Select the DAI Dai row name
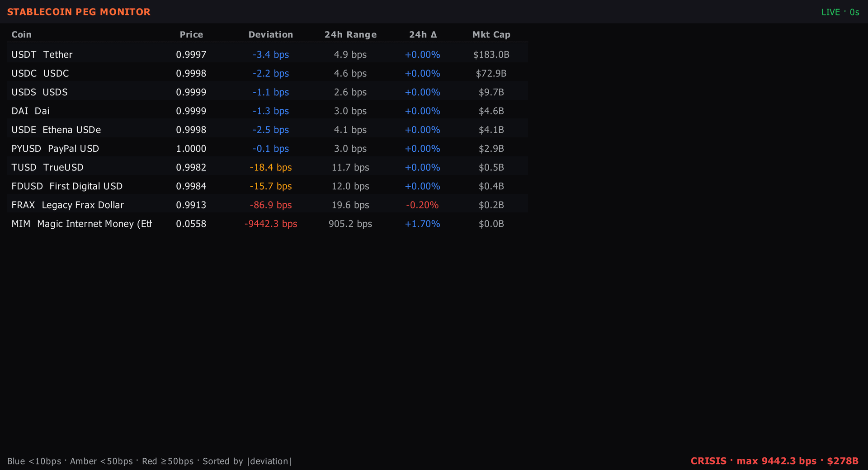 (x=30, y=111)
